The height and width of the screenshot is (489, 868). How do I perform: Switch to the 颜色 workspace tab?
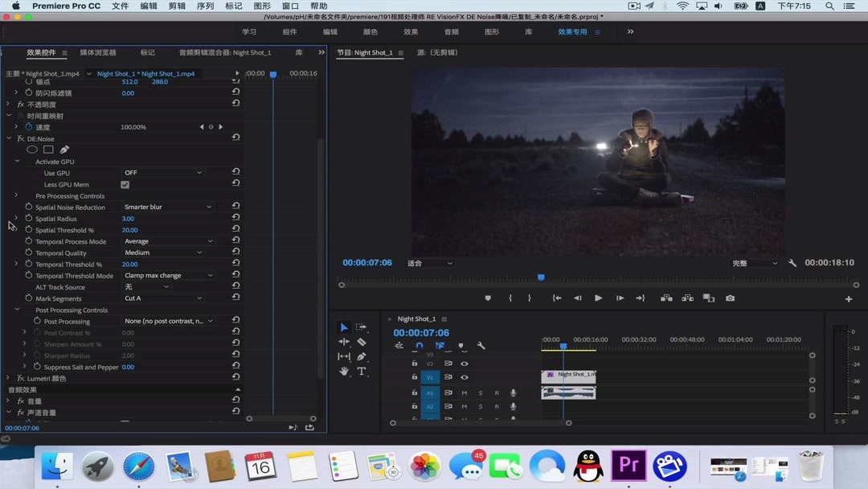370,32
